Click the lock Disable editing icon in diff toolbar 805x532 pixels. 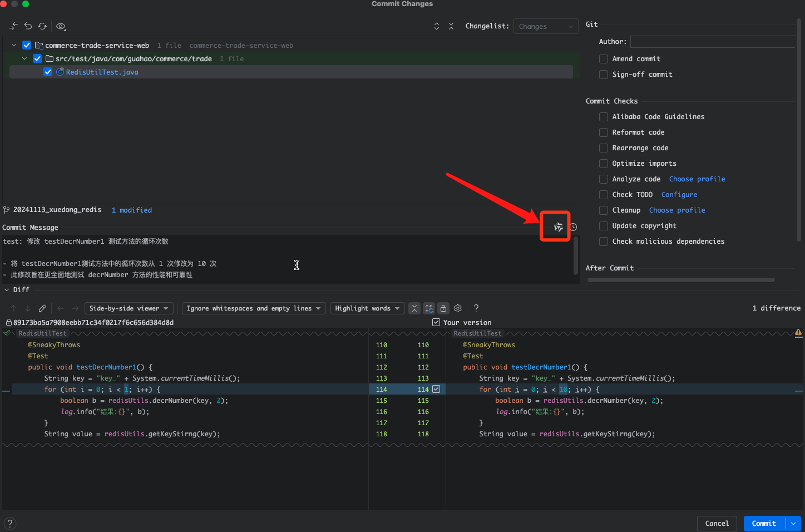(x=443, y=308)
